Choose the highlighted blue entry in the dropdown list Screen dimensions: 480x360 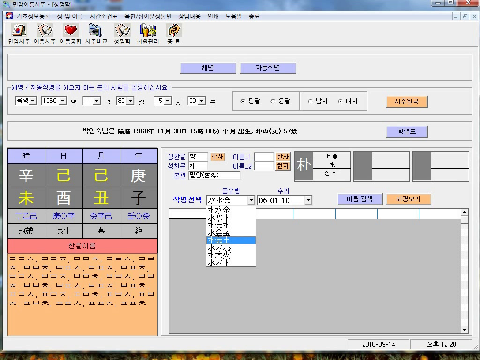point(231,240)
